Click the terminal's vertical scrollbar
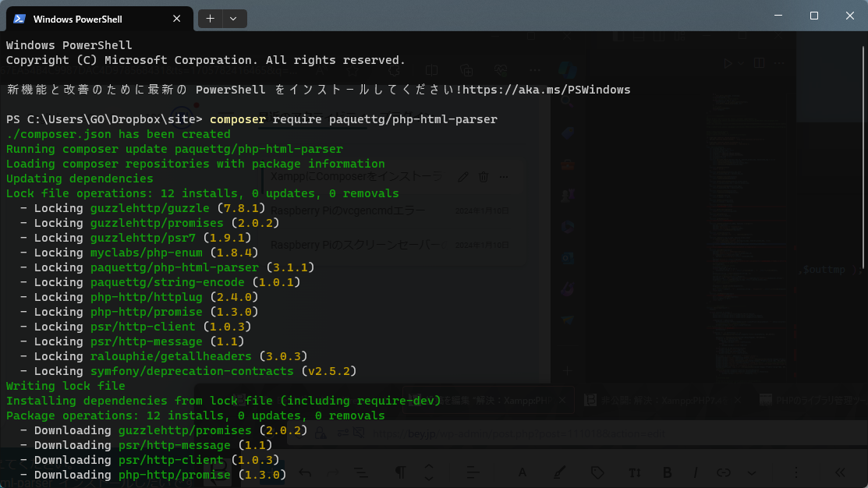This screenshot has height=488, width=868. click(863, 157)
